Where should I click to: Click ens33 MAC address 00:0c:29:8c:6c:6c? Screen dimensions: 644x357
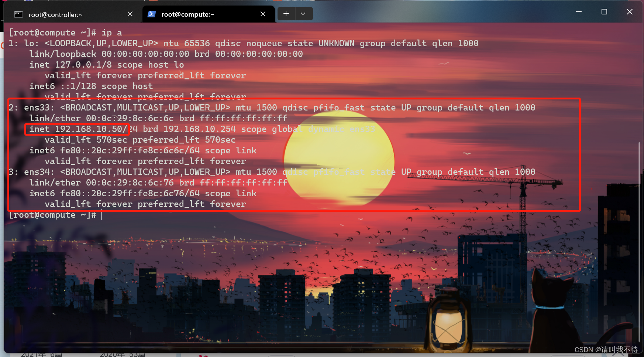[x=130, y=118]
